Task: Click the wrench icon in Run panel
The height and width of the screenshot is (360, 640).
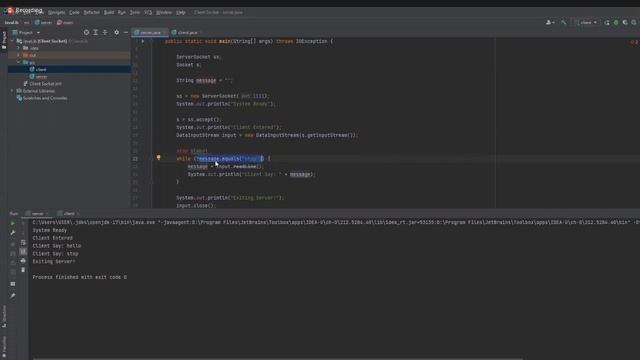Action: pos(13,233)
